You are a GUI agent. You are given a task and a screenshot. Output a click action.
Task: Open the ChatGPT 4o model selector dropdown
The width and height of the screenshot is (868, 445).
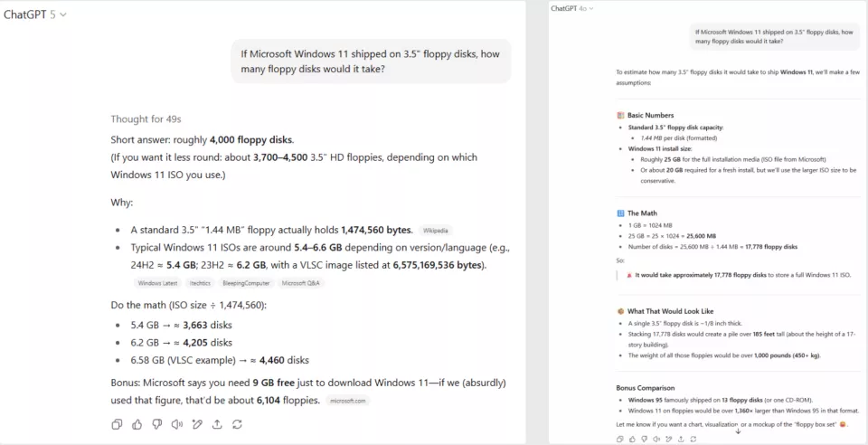572,8
